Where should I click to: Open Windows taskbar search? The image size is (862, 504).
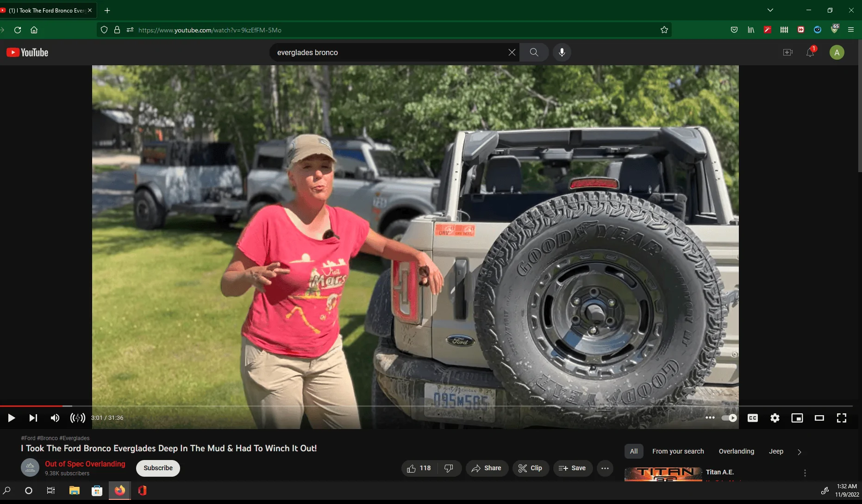(7, 491)
